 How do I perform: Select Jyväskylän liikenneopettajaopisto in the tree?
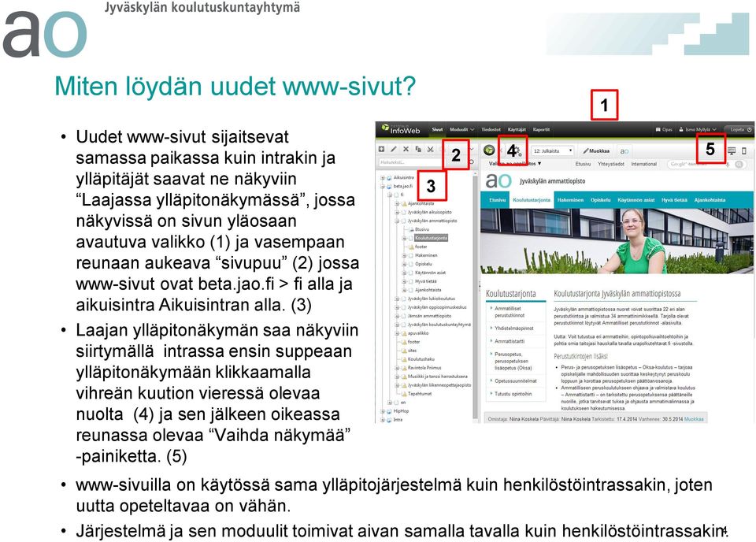click(x=439, y=385)
